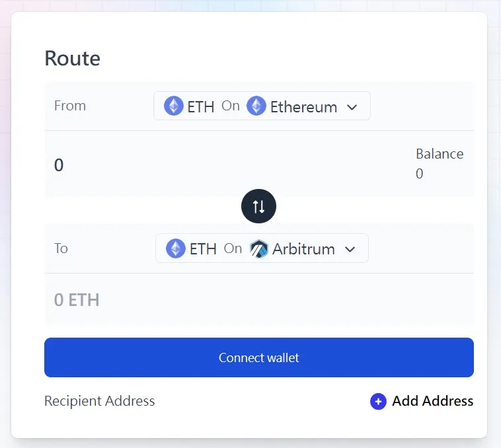Expand the To chevron next to Arbitrum

tap(350, 250)
